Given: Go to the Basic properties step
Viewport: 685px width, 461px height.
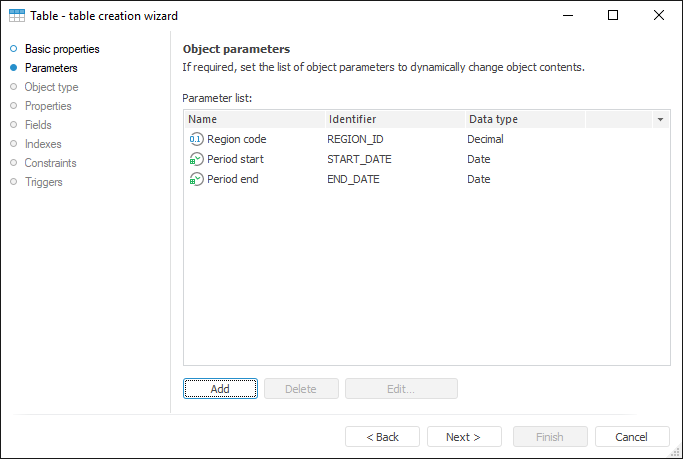Looking at the screenshot, I should click(61, 49).
